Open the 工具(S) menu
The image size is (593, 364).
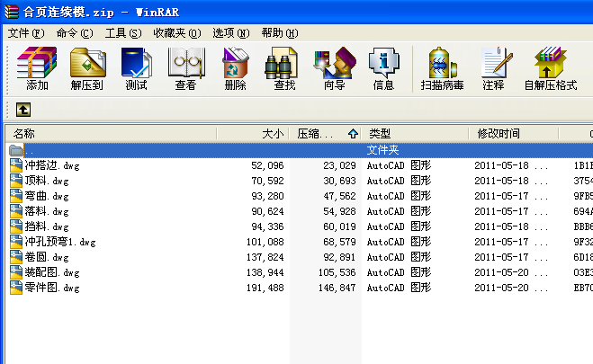click(123, 33)
